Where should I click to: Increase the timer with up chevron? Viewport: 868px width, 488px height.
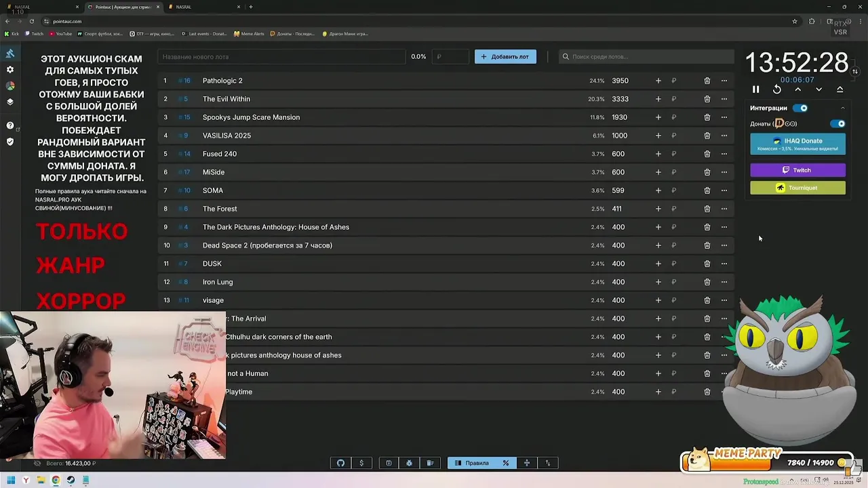pos(798,89)
